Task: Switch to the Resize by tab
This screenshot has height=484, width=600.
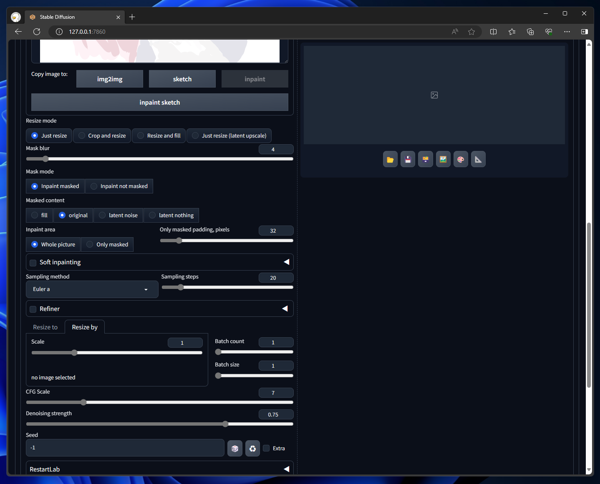Action: (85, 327)
